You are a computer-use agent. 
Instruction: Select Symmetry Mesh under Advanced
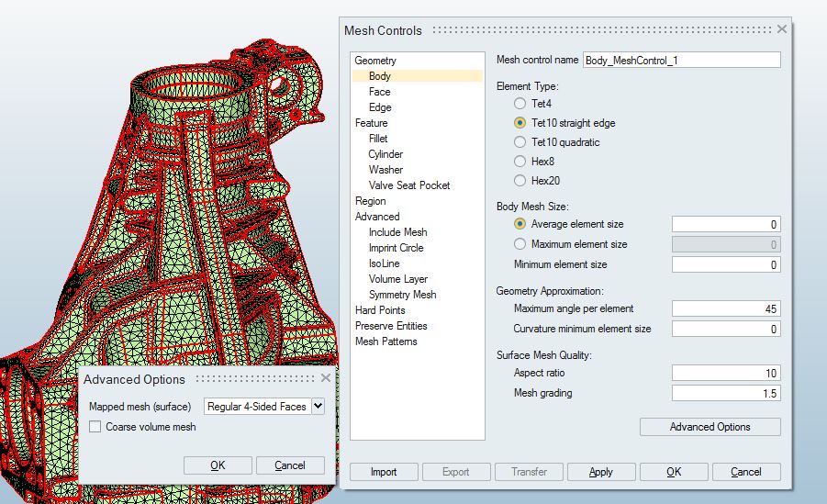point(402,295)
